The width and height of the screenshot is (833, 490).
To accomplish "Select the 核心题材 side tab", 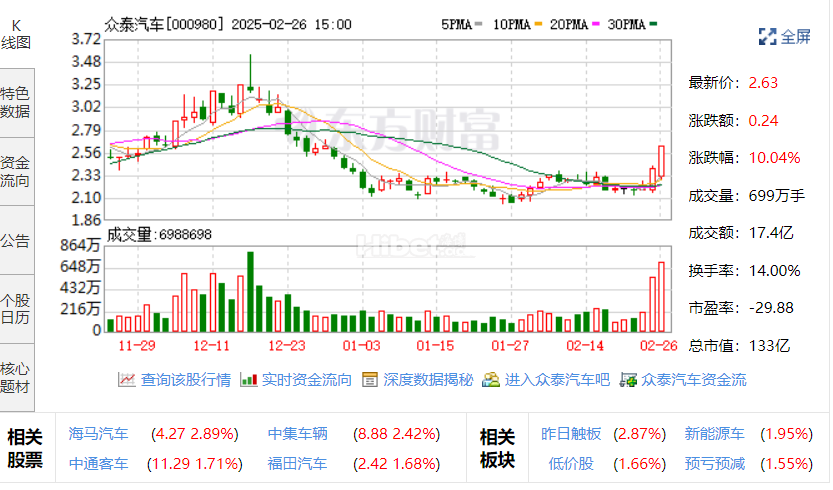I will coord(16,377).
